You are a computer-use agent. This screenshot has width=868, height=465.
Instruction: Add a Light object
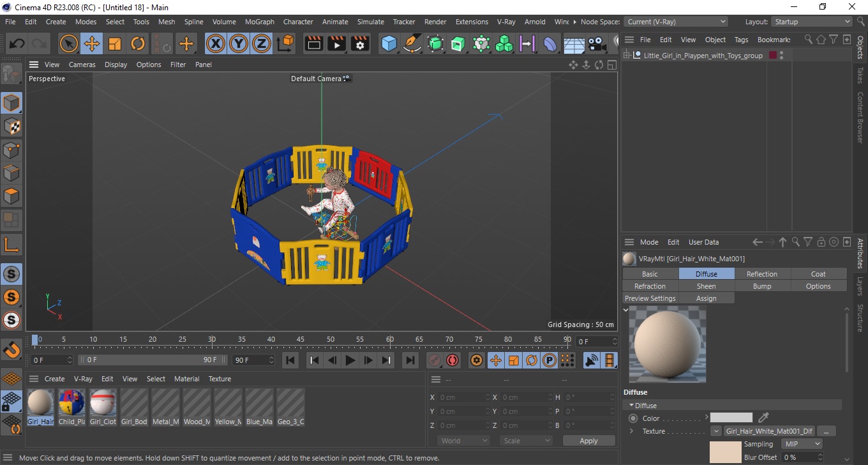615,44
